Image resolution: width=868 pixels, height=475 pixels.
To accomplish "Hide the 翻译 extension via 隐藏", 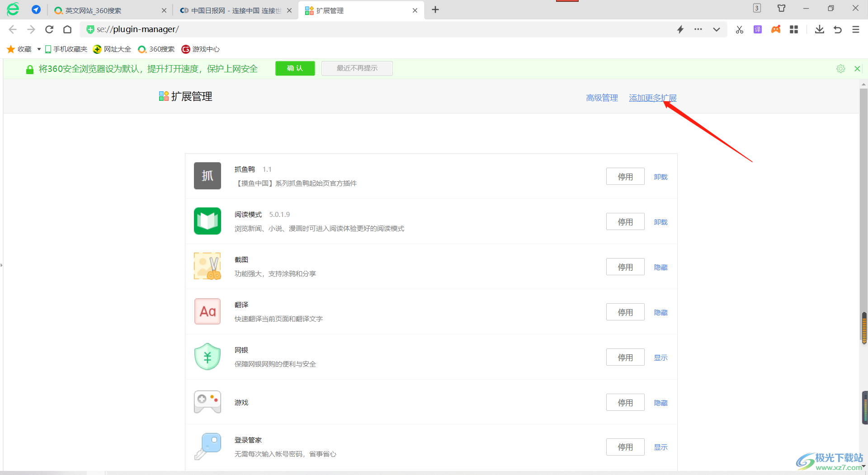I will click(660, 312).
